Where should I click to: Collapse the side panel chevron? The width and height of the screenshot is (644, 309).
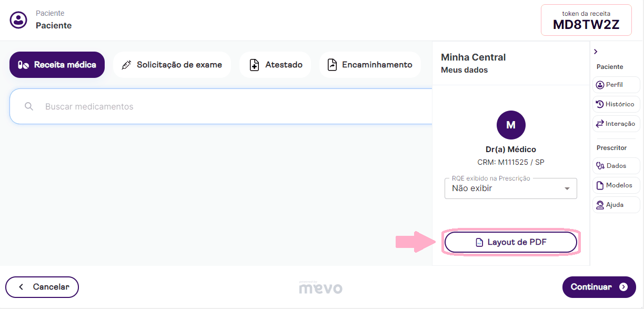[x=596, y=52]
